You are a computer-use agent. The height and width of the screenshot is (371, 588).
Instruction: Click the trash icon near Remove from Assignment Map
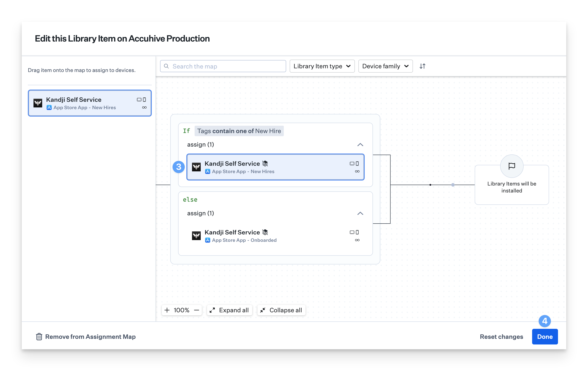(39, 337)
